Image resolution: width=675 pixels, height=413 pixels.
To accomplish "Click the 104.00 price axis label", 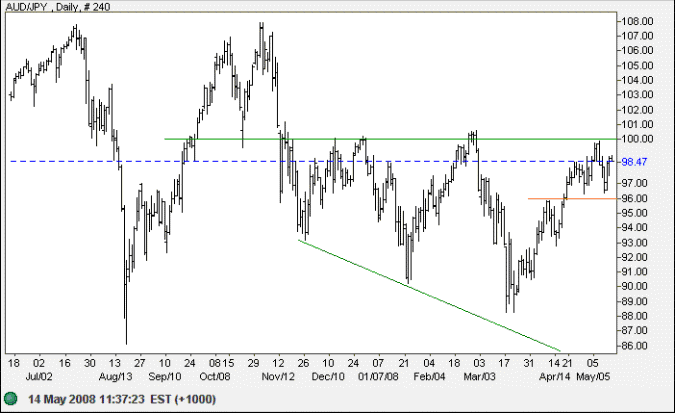I will click(637, 80).
